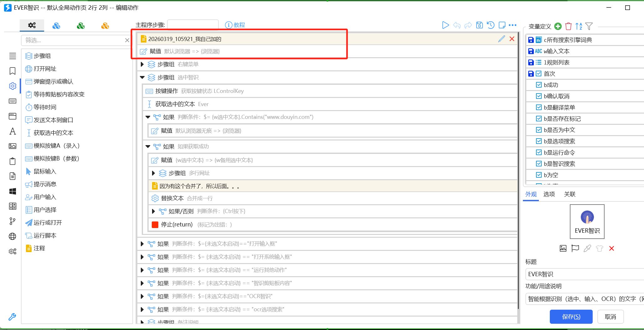644x330 pixels.
Task: Select the c所有搜索引擎词典 variable
Action: click(568, 40)
